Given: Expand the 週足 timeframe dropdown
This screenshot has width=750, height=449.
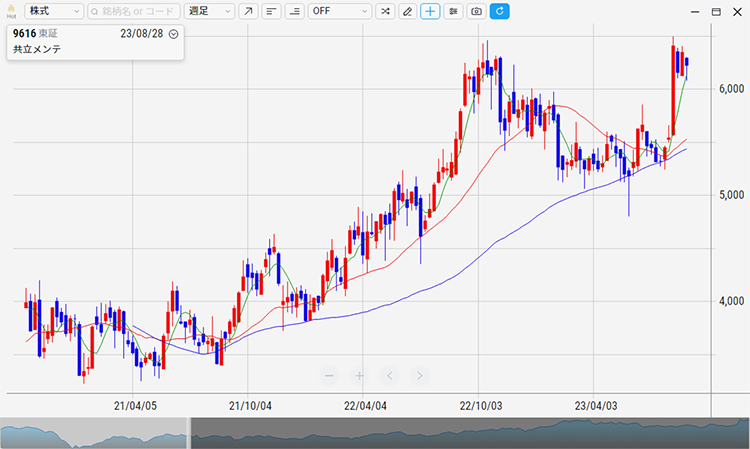Looking at the screenshot, I should click(210, 11).
